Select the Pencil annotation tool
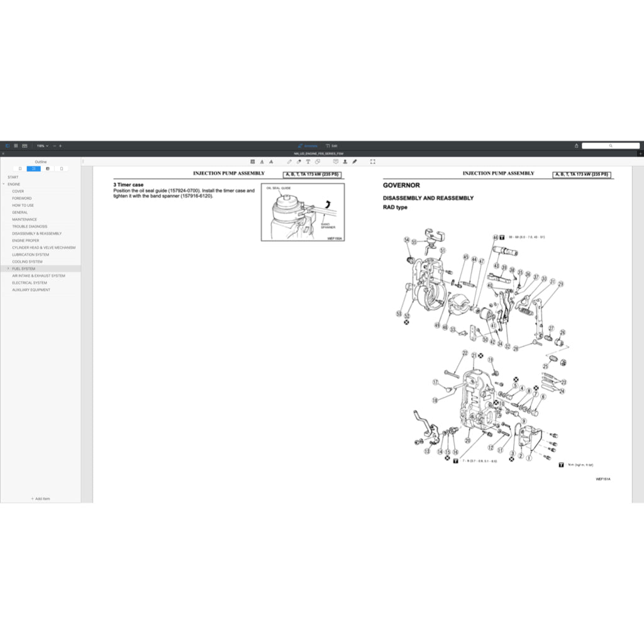The width and height of the screenshot is (644, 644). [x=289, y=162]
